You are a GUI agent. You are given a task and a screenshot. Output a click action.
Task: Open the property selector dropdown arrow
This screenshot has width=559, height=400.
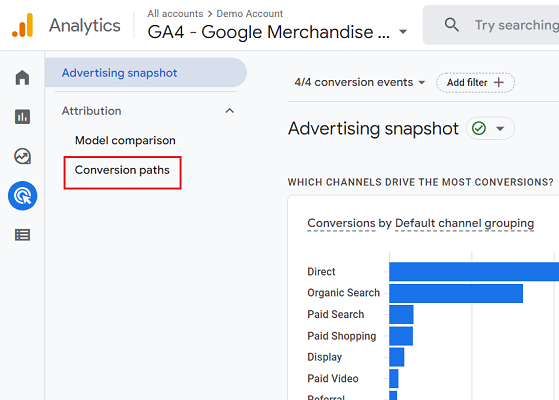tap(403, 32)
